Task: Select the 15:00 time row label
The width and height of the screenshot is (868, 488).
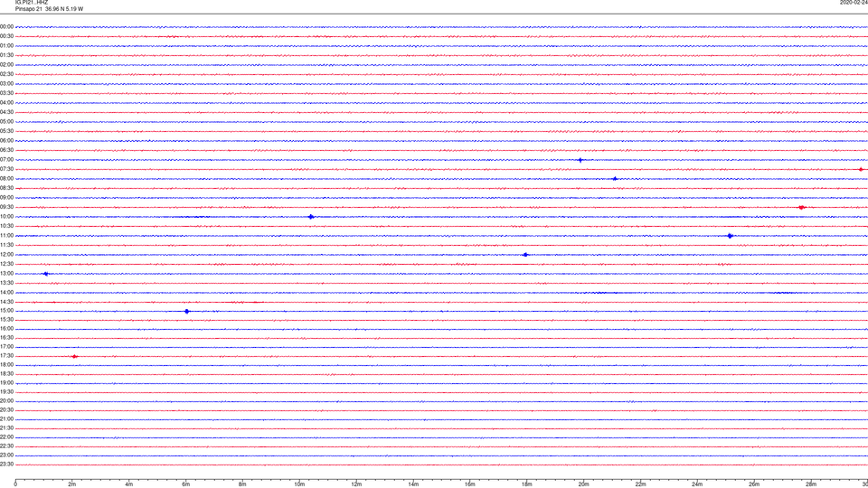Action: (6, 311)
